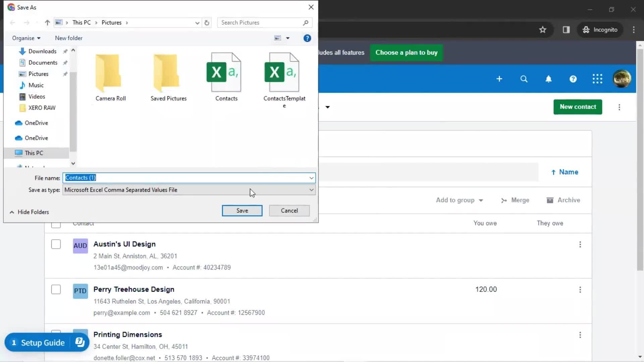Open the XERO RAW folder in the sidebar
The width and height of the screenshot is (644, 362).
[42, 108]
